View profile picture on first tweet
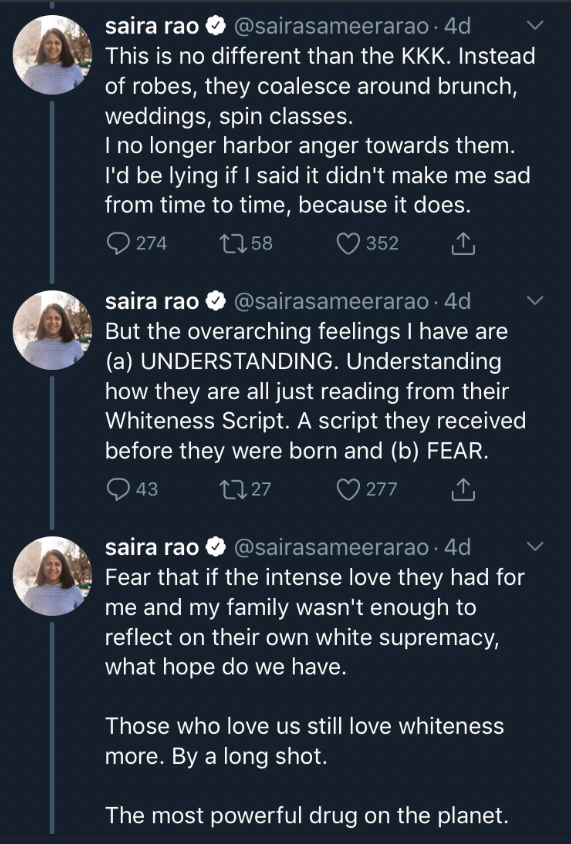The height and width of the screenshot is (844, 571). click(53, 54)
